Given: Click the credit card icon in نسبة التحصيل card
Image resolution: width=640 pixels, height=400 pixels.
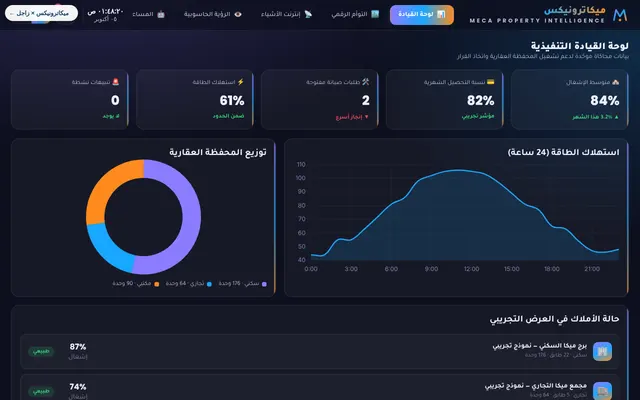Looking at the screenshot, I should click(x=491, y=82).
